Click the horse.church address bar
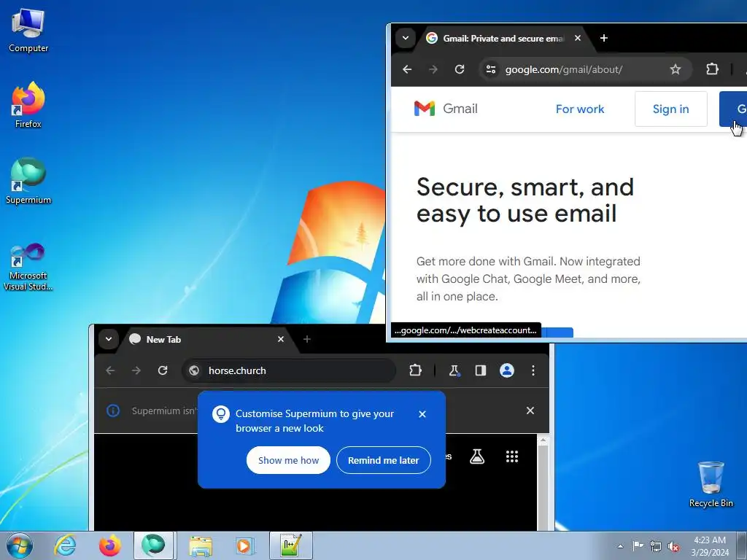This screenshot has width=747, height=560. [x=289, y=370]
